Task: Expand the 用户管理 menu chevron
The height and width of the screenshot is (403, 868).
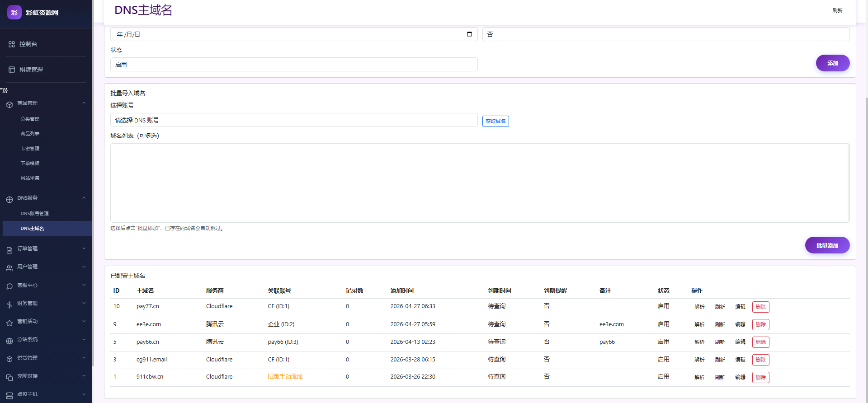Action: click(84, 267)
